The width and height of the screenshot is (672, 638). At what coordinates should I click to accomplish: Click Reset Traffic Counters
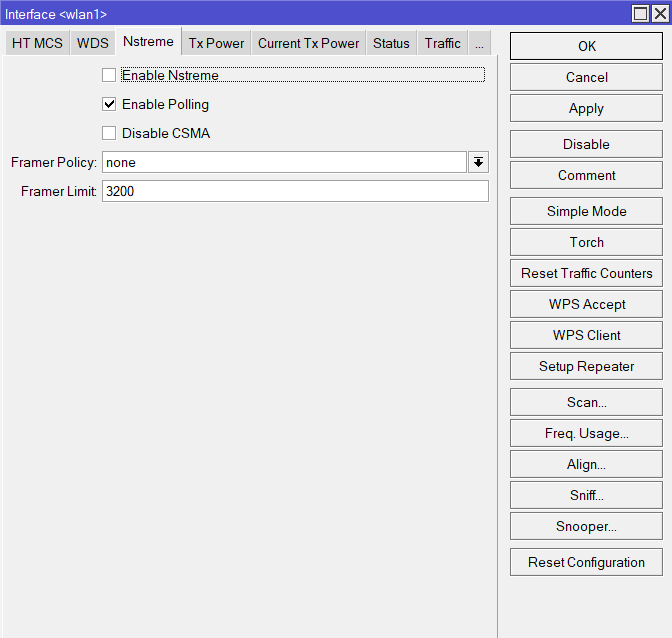586,273
